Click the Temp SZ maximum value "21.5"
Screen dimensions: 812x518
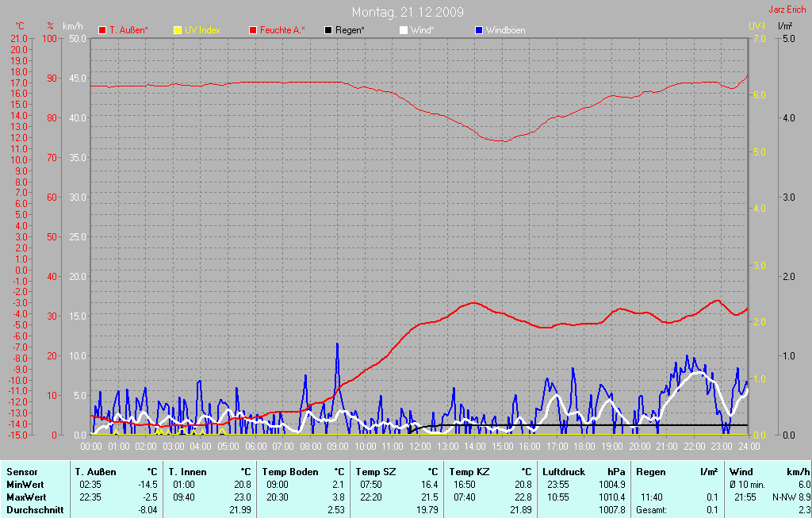pos(429,497)
